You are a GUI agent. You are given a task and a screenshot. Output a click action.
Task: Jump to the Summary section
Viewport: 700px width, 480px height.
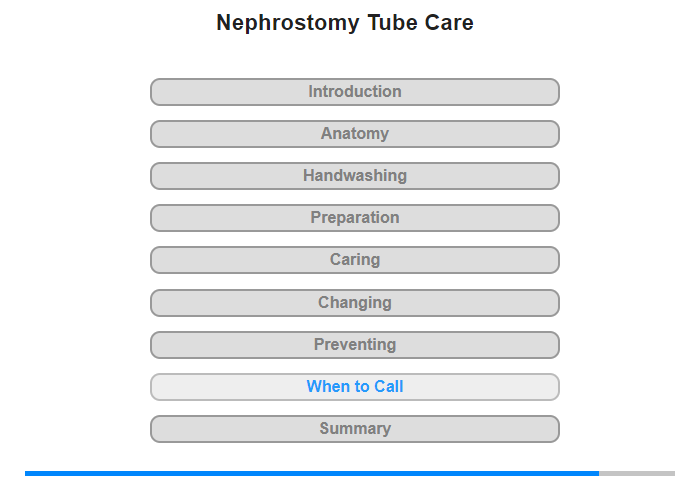(x=355, y=429)
